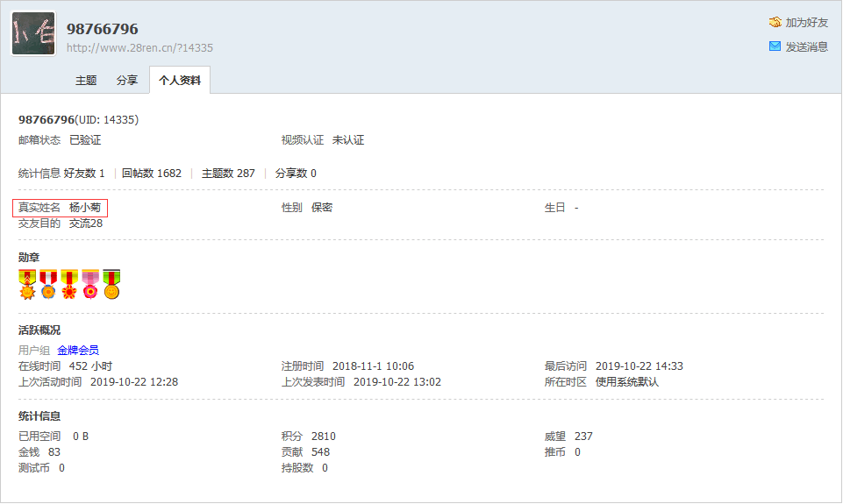Click the 上次活动时间 2019-10-22 12:28 value

(x=134, y=382)
